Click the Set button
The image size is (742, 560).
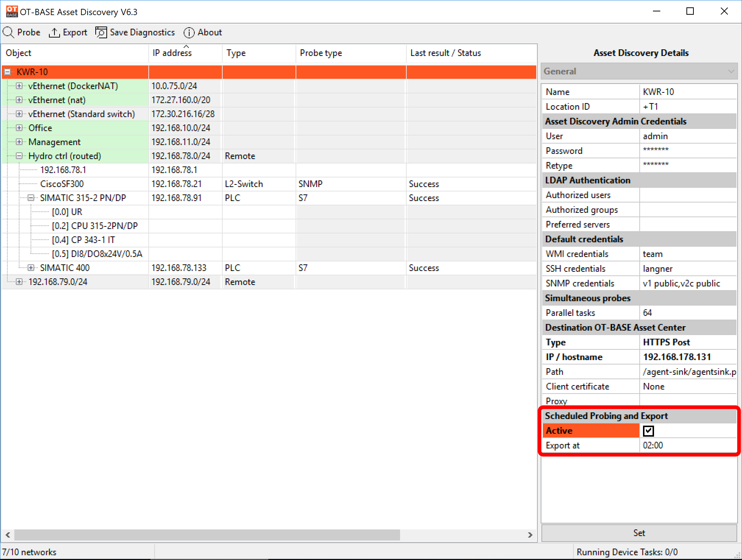pos(639,533)
